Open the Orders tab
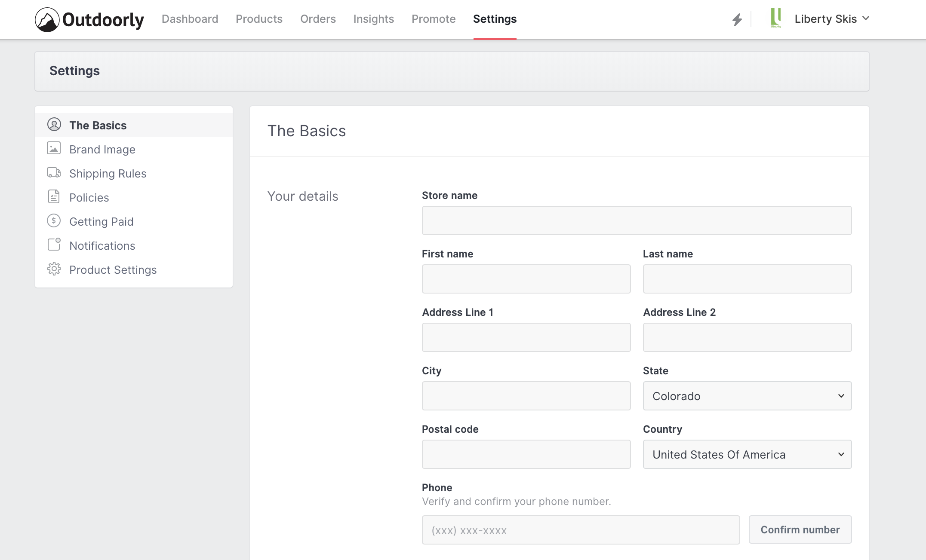Viewport: 926px width, 560px height. tap(318, 19)
